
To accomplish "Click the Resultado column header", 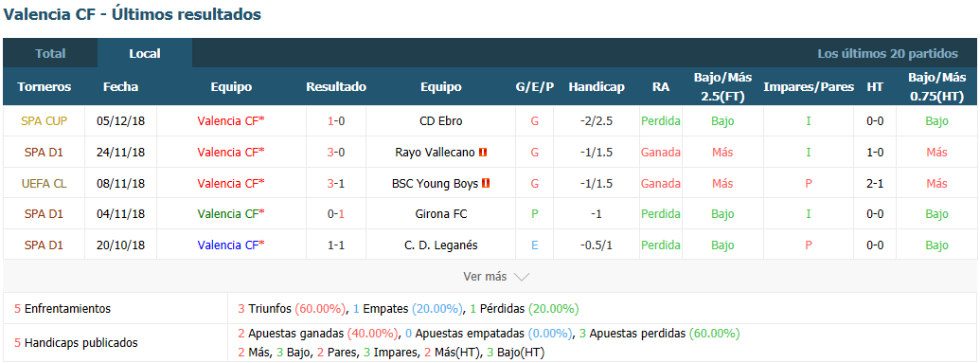I will click(x=336, y=87).
